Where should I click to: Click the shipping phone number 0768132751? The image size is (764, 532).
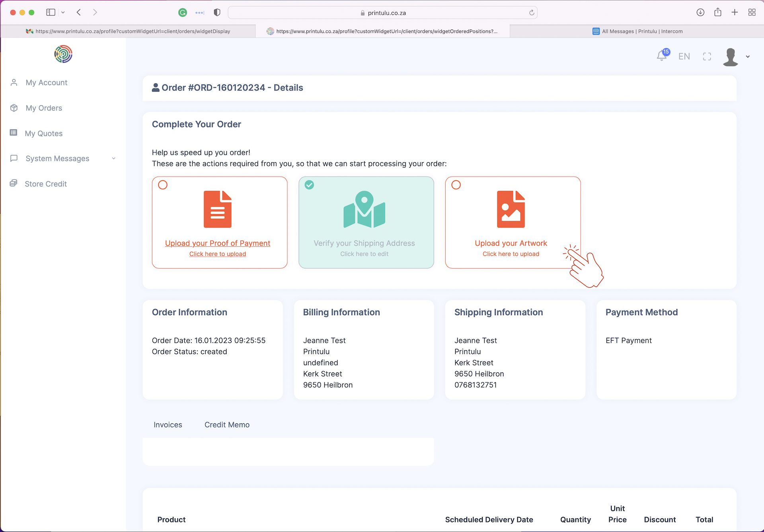coord(476,385)
